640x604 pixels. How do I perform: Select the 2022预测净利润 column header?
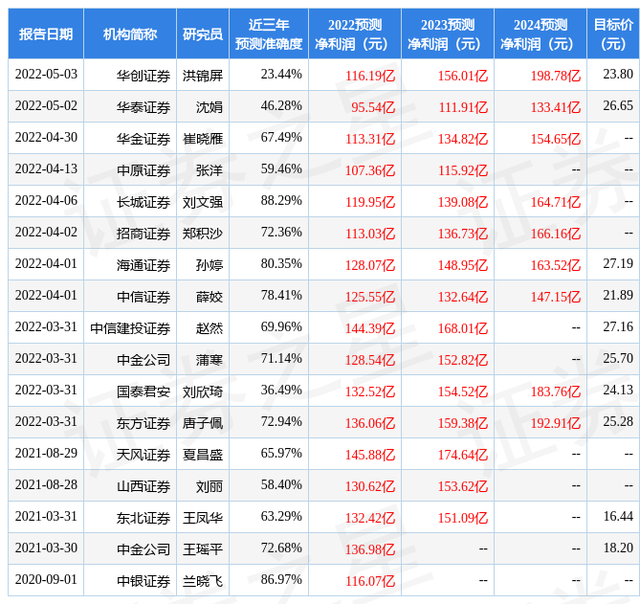(355, 34)
